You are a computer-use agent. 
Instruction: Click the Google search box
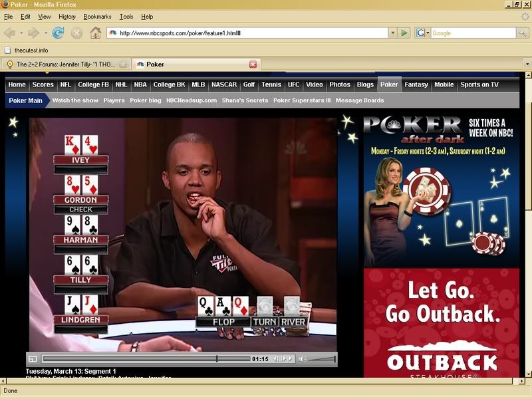[x=473, y=33]
